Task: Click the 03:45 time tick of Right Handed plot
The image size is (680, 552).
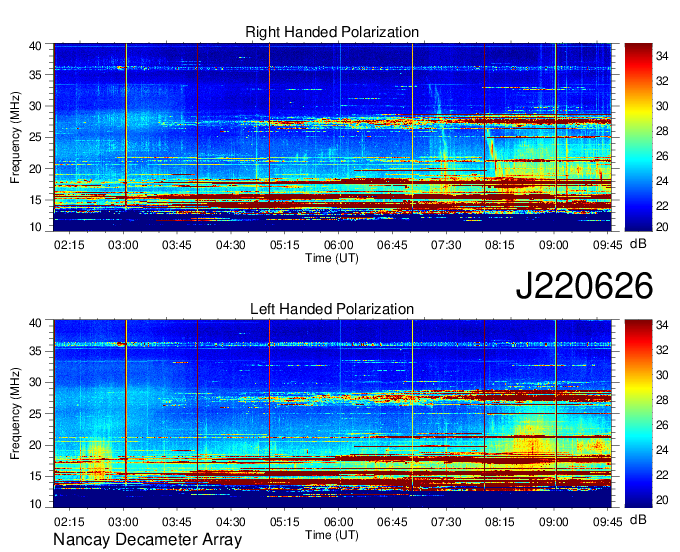Action: pyautogui.click(x=177, y=245)
